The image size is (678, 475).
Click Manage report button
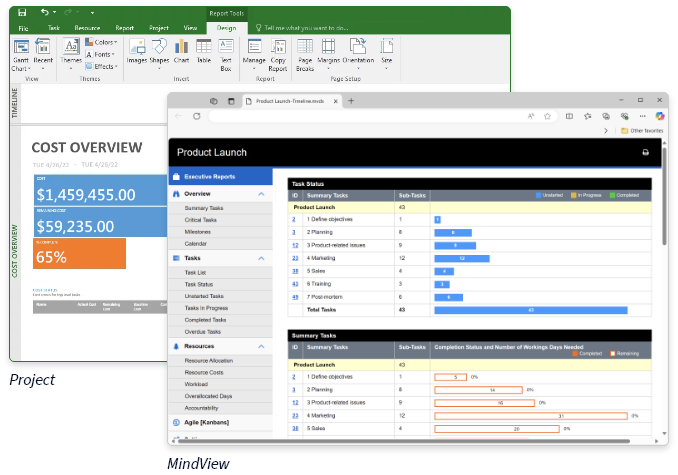[x=254, y=54]
